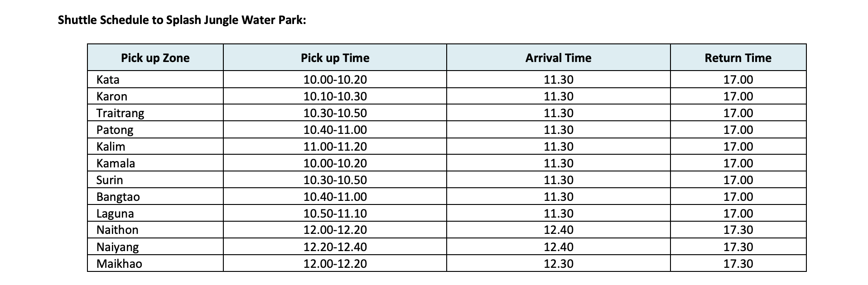868x285 pixels.
Task: Click the Pick up Time column header
Action: click(x=335, y=58)
